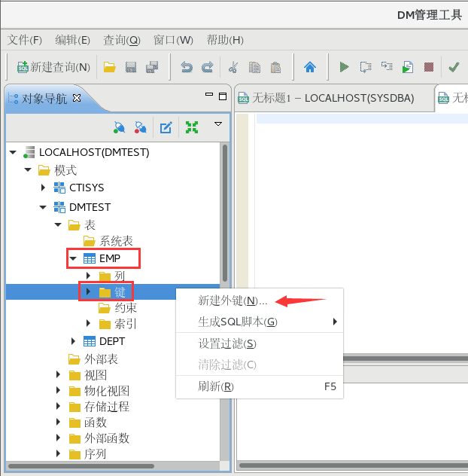Image resolution: width=468 pixels, height=476 pixels.
Task: Click the green connect icon in navigator
Action: point(119,127)
